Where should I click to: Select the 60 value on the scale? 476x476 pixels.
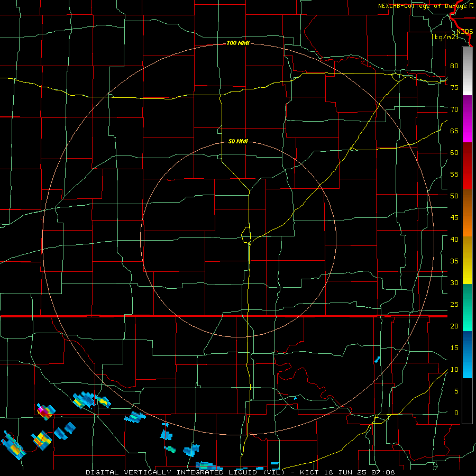tap(454, 153)
